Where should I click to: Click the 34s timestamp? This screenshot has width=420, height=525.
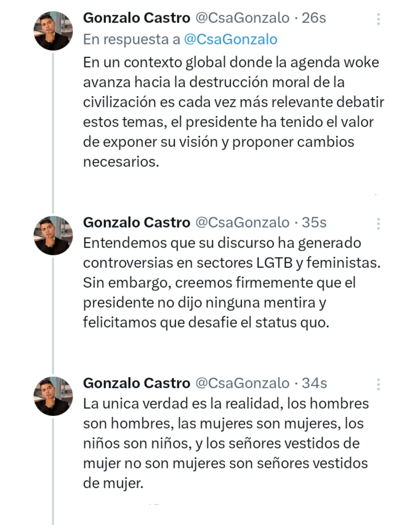tap(314, 383)
